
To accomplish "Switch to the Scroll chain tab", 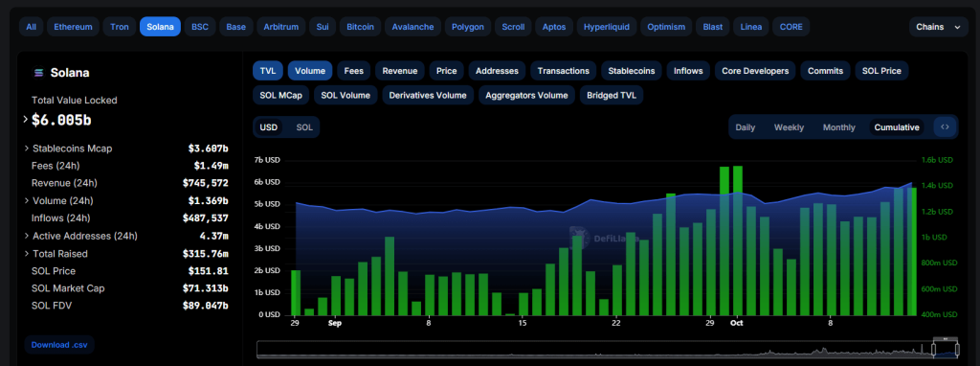I will pos(513,27).
